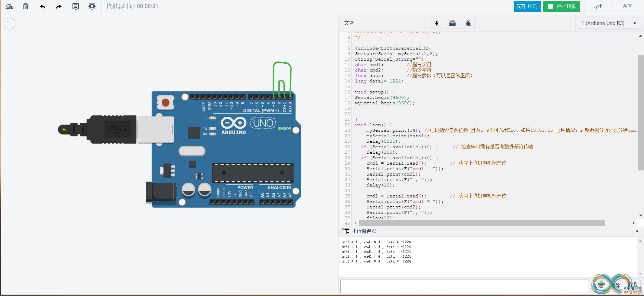Image resolution: width=644 pixels, height=296 pixels.
Task: Click code line 'void loop() {'
Action: pos(373,125)
